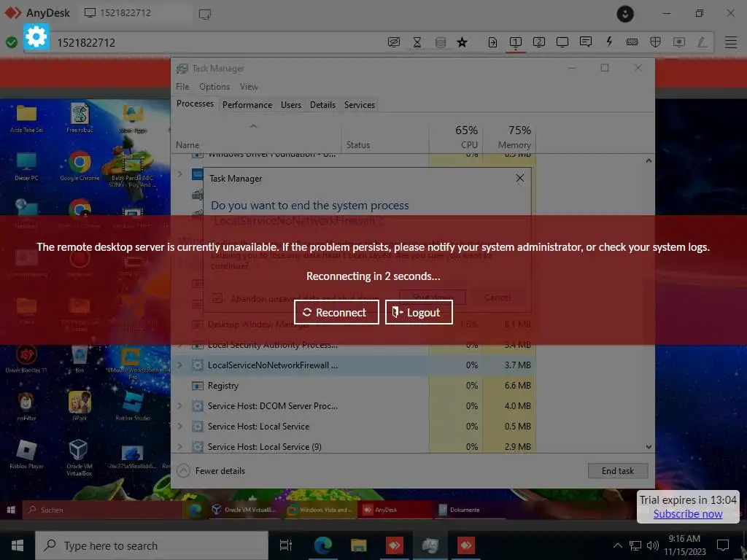This screenshot has height=560, width=747.
Task: Toggle the privacy screen eye-monitor icon
Action: click(393, 42)
